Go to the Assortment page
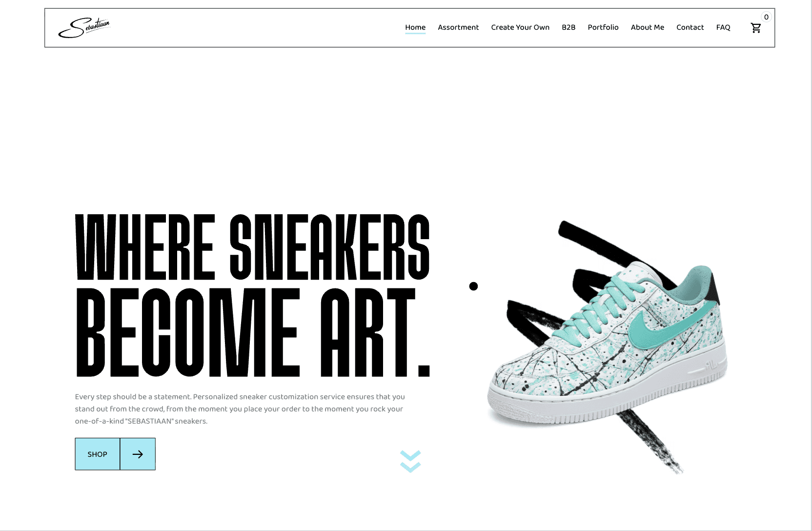 458,27
